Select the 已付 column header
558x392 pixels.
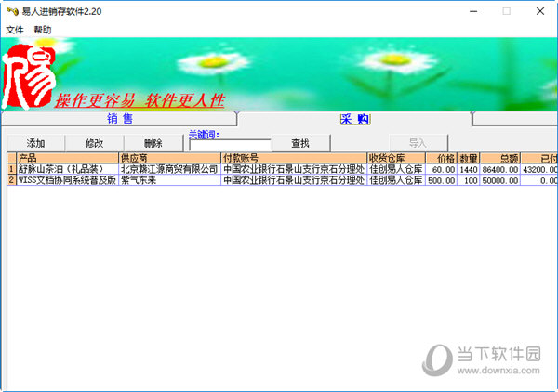[539, 158]
